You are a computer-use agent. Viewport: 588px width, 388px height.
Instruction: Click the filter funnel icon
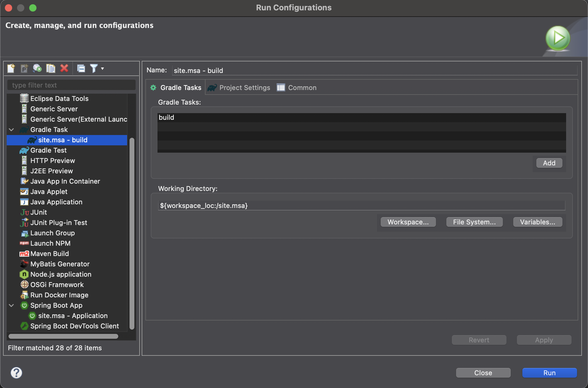click(x=94, y=68)
